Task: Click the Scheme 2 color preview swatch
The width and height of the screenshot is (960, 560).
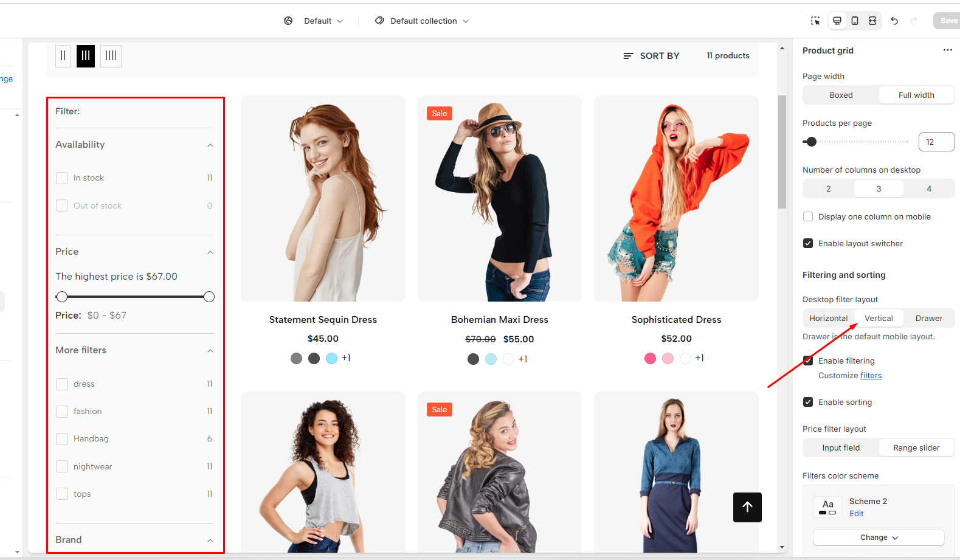Action: tap(827, 507)
